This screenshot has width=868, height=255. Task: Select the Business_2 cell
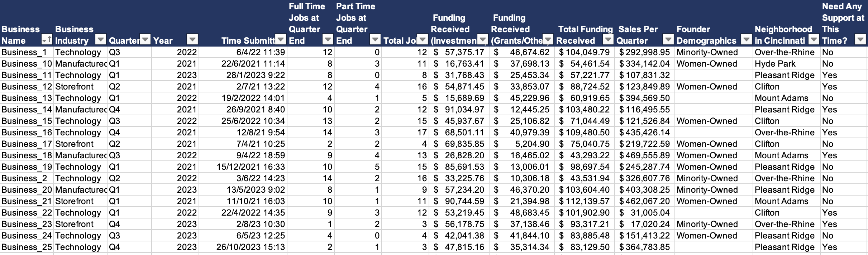coord(27,178)
